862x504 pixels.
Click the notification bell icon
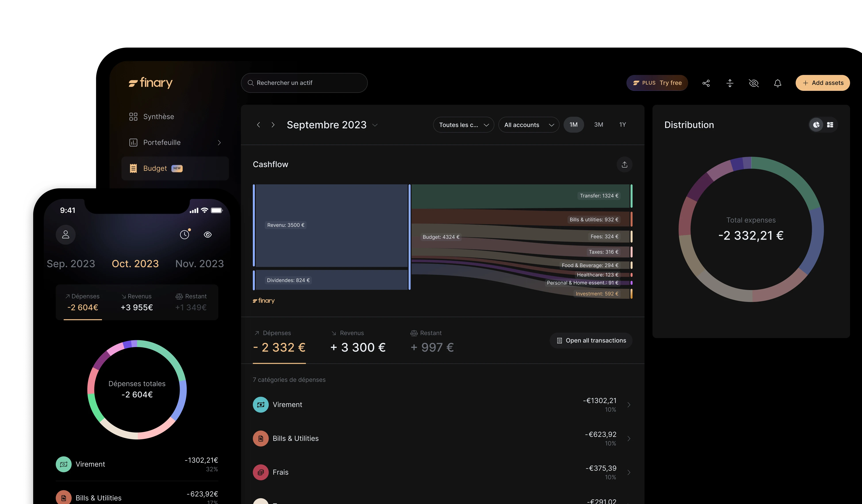pyautogui.click(x=778, y=83)
